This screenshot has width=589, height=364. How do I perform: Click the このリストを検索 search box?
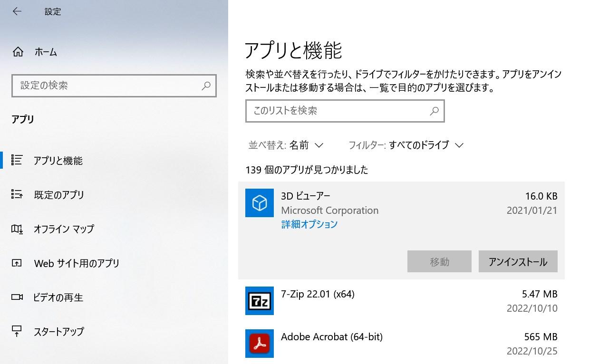pyautogui.click(x=345, y=111)
